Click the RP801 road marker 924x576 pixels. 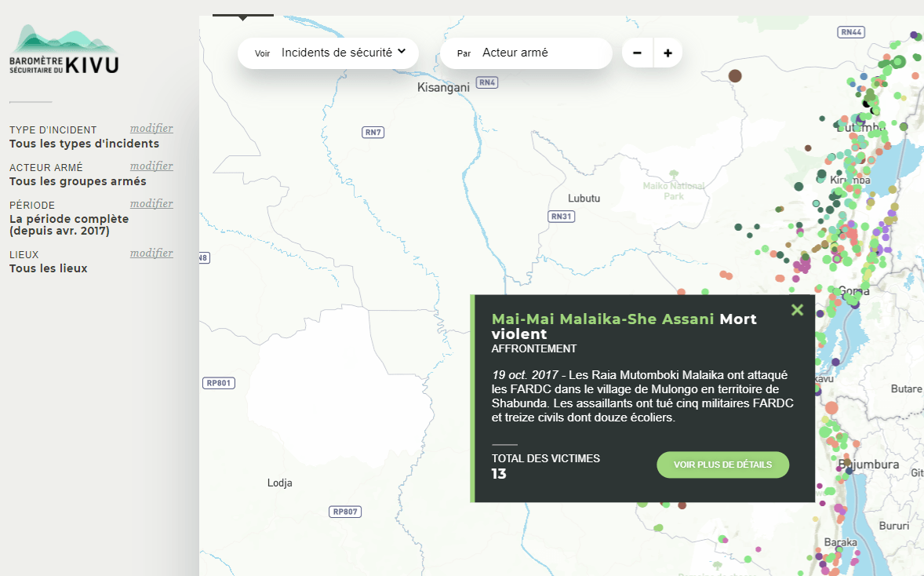(219, 383)
